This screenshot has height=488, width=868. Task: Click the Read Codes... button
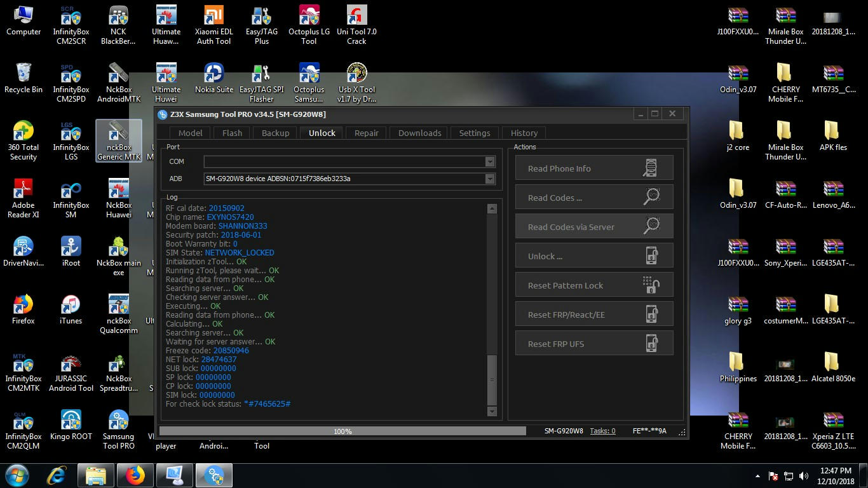[594, 198]
